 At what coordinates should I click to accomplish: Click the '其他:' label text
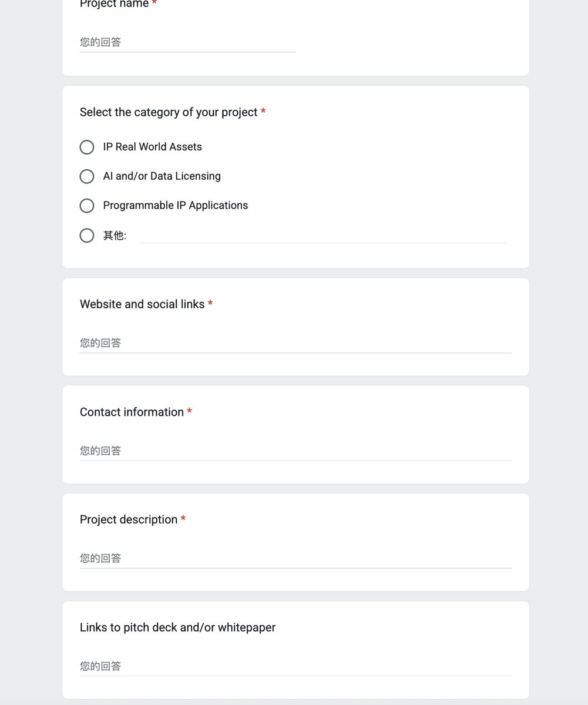pyautogui.click(x=115, y=236)
